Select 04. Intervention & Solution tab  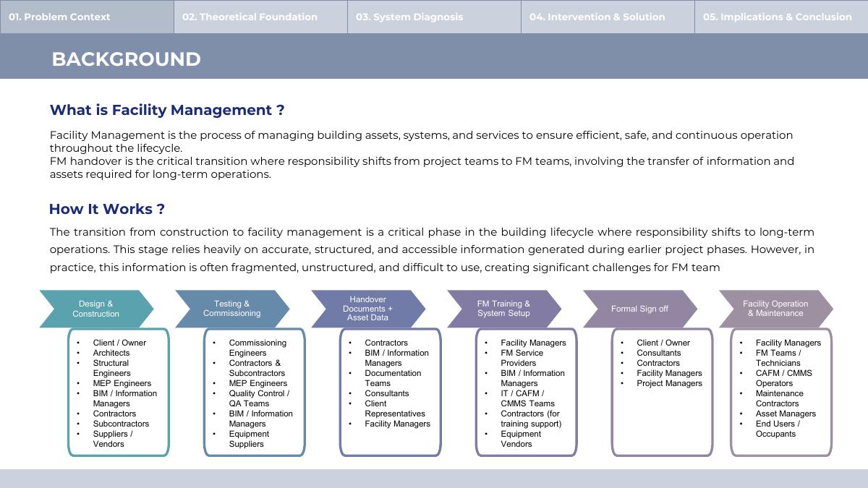coord(608,17)
